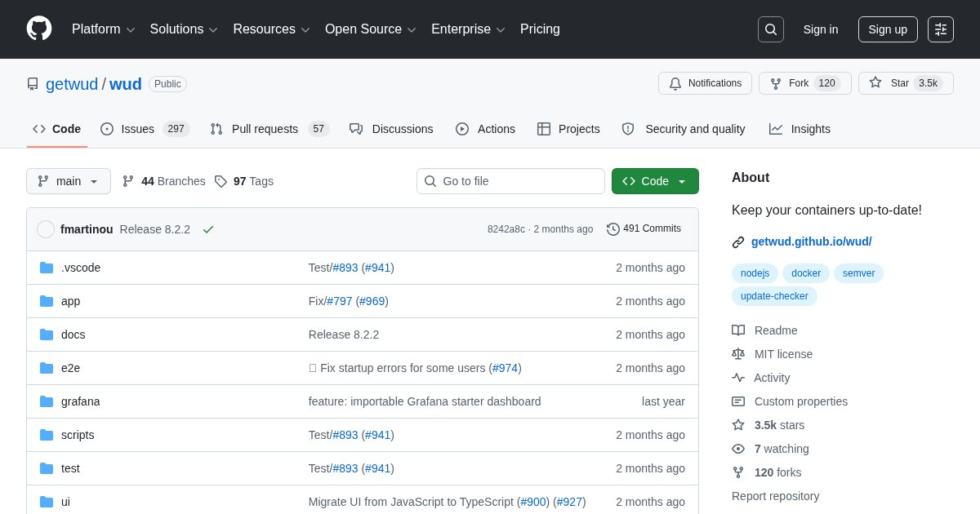Click the commit history clock icon
The width and height of the screenshot is (980, 514).
tap(613, 229)
